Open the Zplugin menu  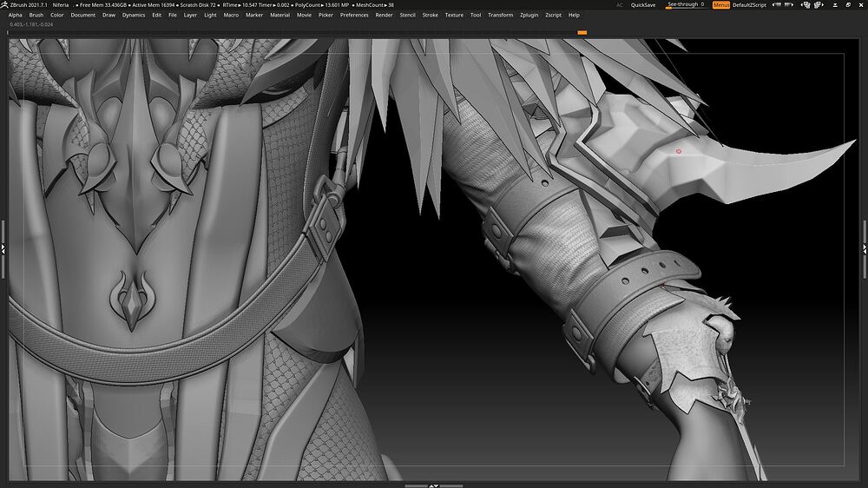click(x=529, y=15)
